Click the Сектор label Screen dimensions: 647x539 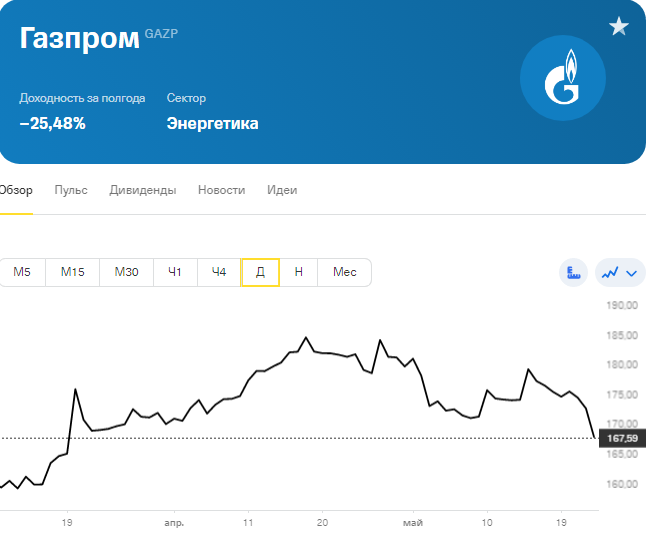click(186, 98)
